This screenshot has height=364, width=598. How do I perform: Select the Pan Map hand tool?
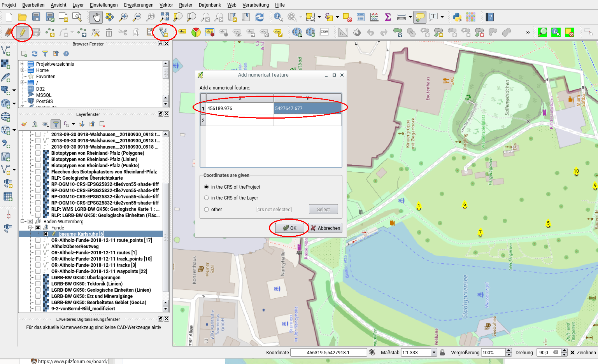(96, 17)
